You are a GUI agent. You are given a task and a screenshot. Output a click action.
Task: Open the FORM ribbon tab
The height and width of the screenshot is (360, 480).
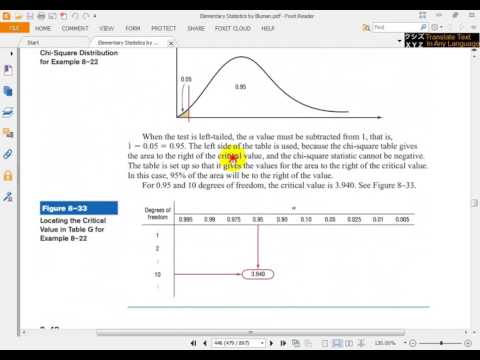[x=133, y=28]
